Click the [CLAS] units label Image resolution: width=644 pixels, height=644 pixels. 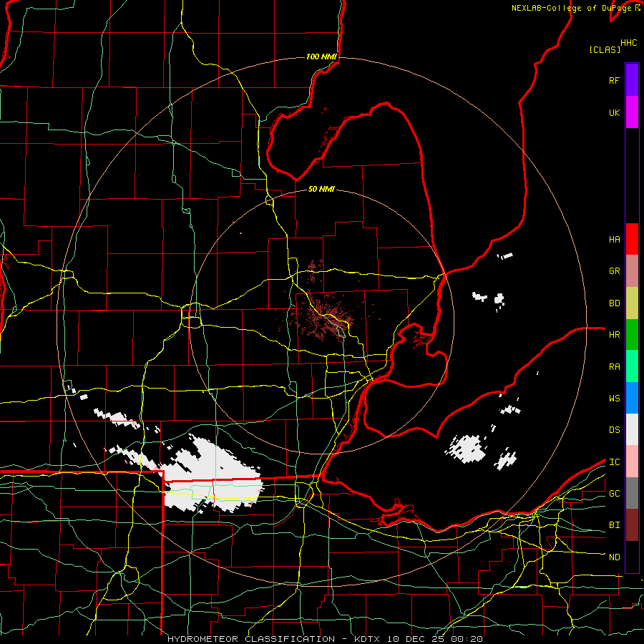point(605,50)
